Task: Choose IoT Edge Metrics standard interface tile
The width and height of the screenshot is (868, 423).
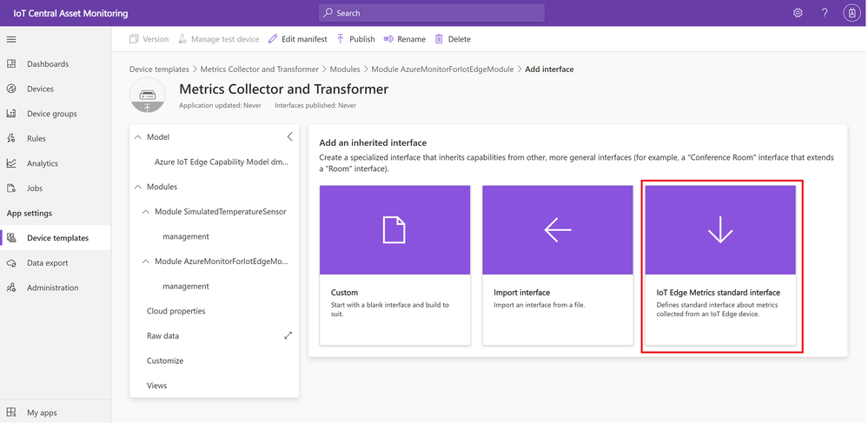Action: (720, 265)
